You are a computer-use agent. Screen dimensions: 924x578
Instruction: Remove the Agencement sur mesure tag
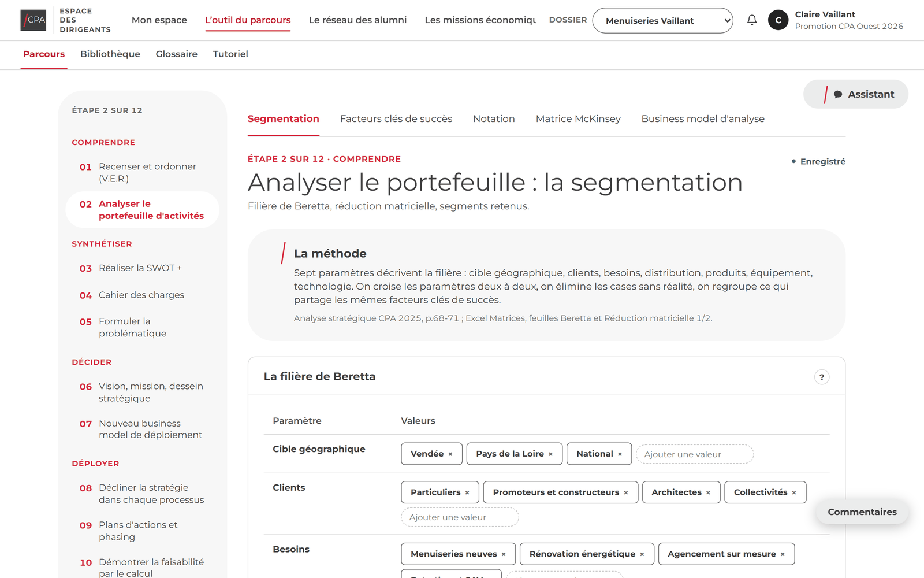[783, 554]
